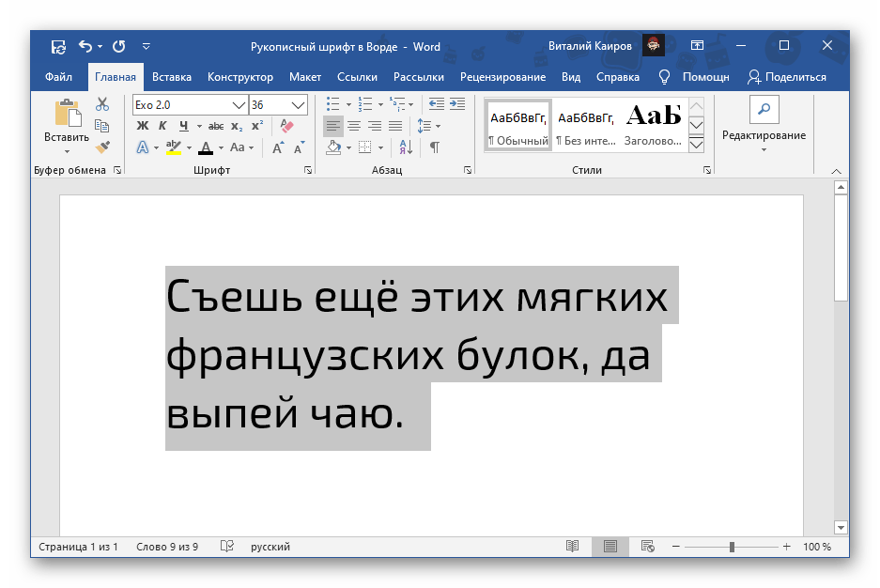
Task: Click the Вставить paste button
Action: [67, 124]
